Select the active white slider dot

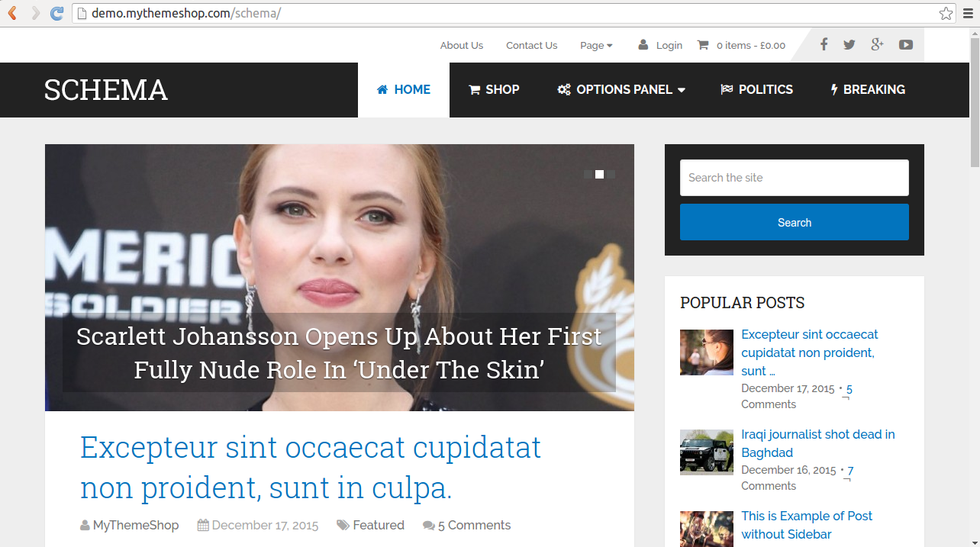tap(599, 175)
